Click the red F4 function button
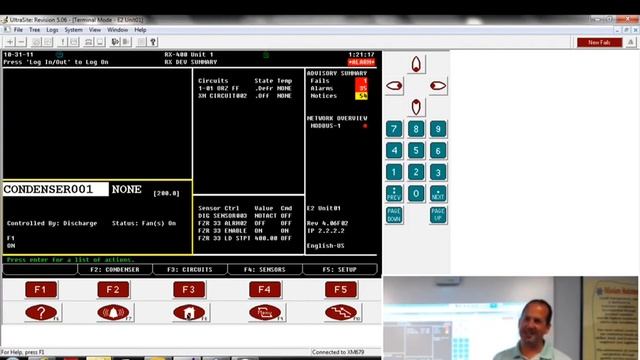 [x=265, y=290]
